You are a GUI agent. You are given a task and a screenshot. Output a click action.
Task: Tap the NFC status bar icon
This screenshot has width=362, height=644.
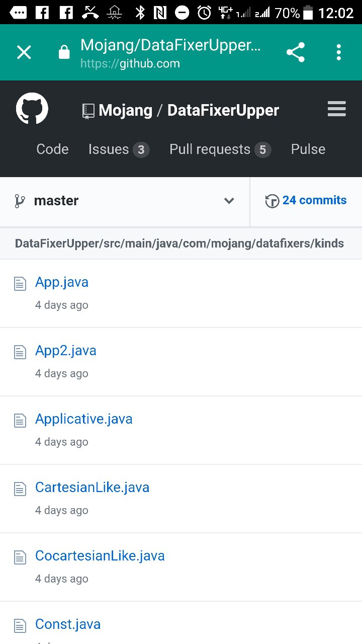click(x=160, y=13)
